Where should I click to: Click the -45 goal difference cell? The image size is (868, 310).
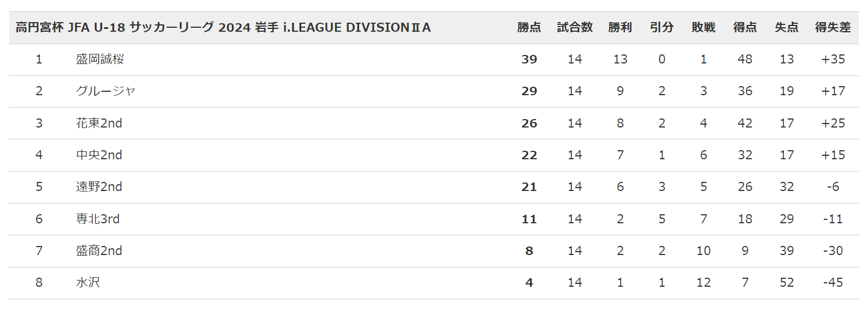click(x=833, y=282)
